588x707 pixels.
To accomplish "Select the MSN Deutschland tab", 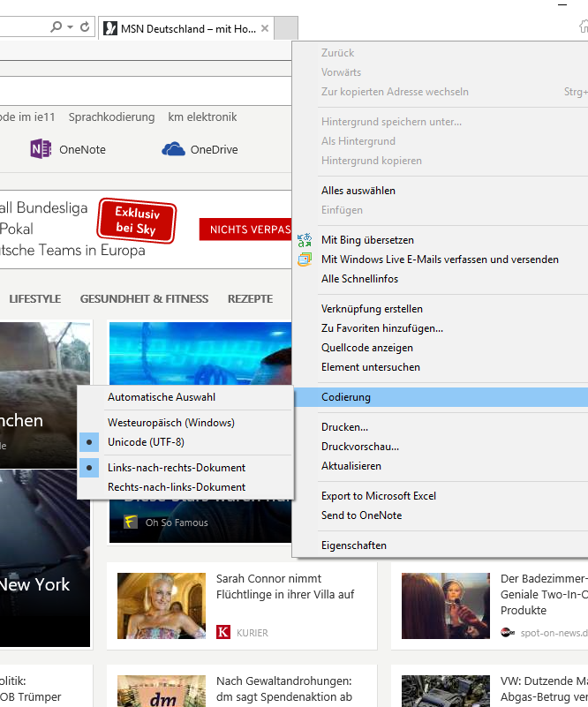I will (x=186, y=28).
